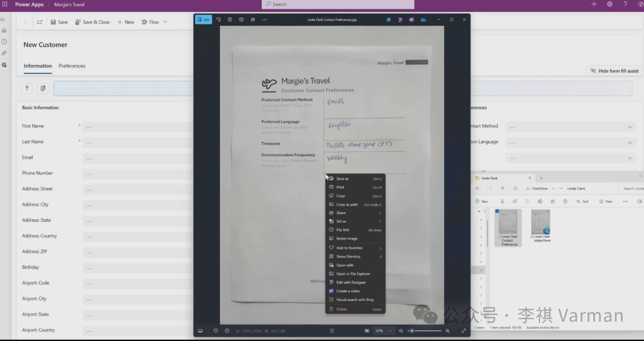
Task: Open the help question mark icon
Action: (625, 4)
